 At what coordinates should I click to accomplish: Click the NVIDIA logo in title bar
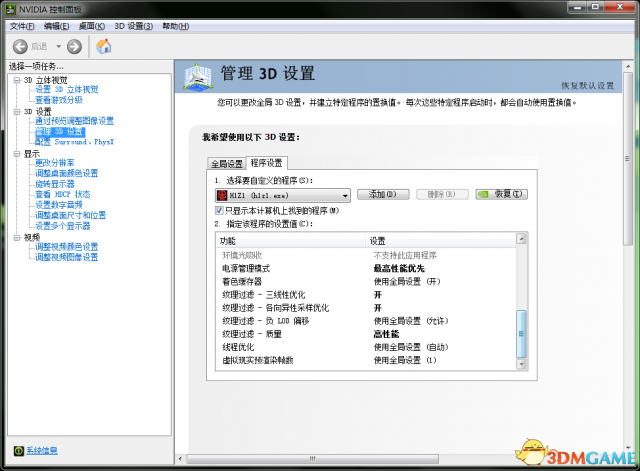coord(11,9)
